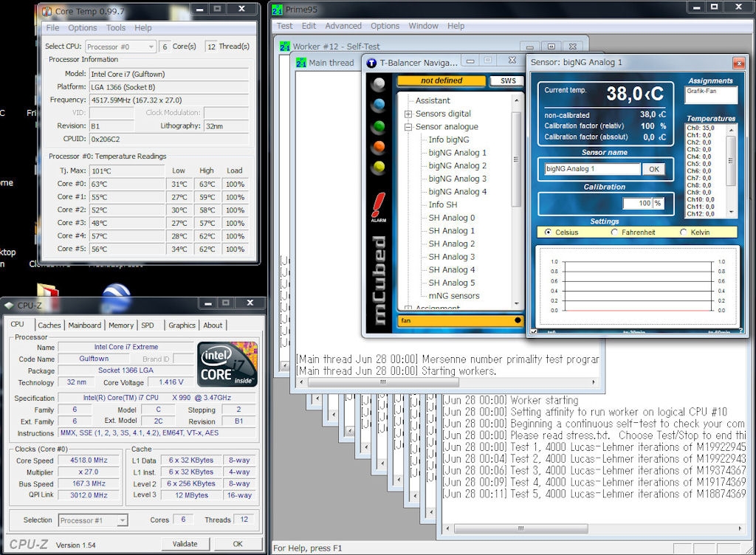Click the yellow sphere in T-Balancer sidebar
Viewport: 756px width, 555px height.
[x=379, y=167]
